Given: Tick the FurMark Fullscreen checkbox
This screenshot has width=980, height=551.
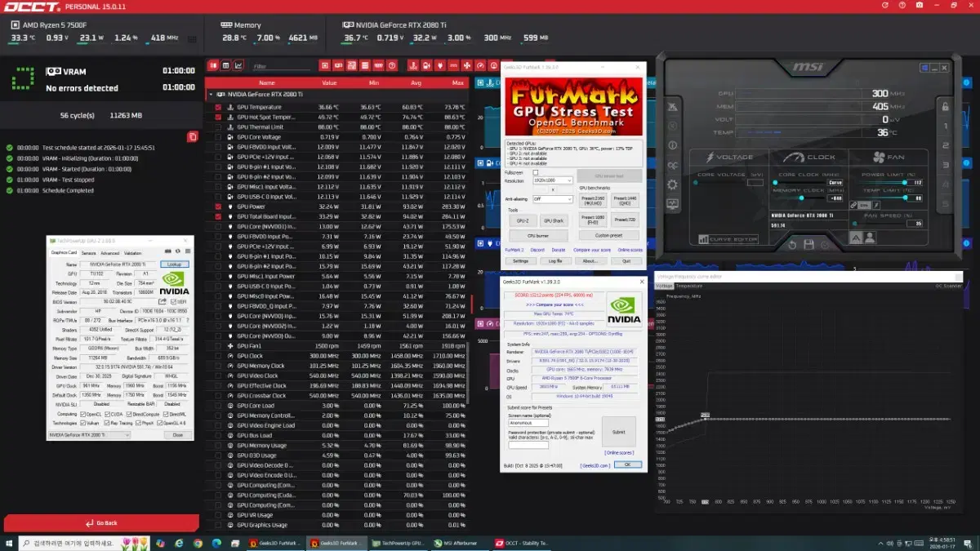Looking at the screenshot, I should [536, 172].
